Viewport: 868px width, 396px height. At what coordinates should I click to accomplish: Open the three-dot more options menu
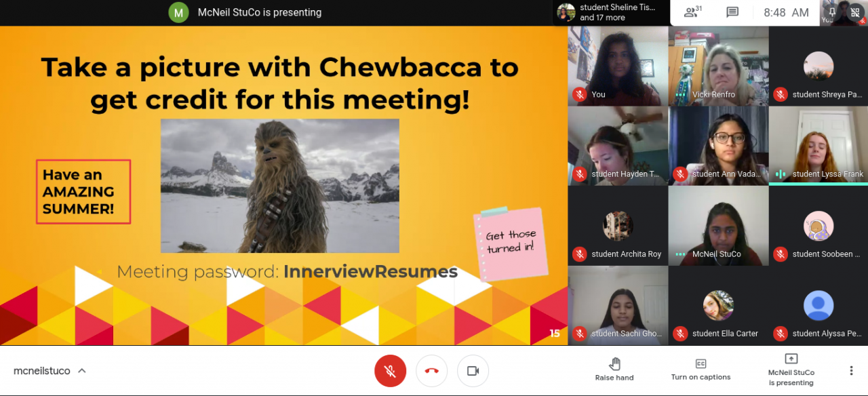[851, 370]
